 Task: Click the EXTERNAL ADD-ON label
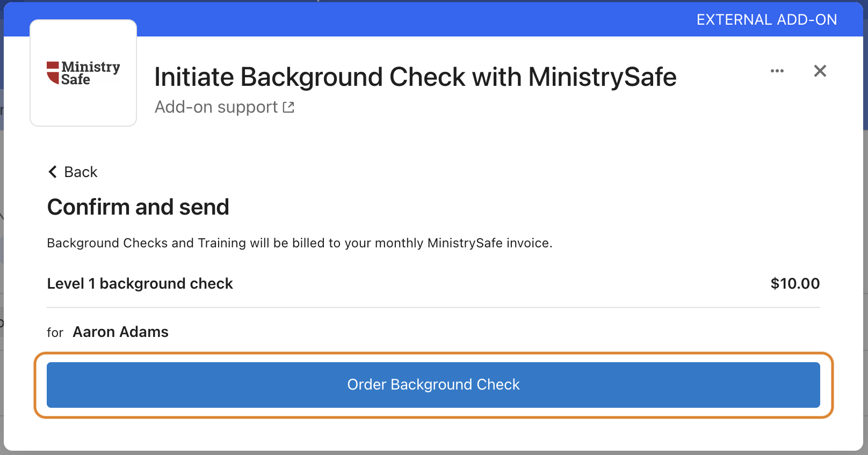tap(766, 20)
